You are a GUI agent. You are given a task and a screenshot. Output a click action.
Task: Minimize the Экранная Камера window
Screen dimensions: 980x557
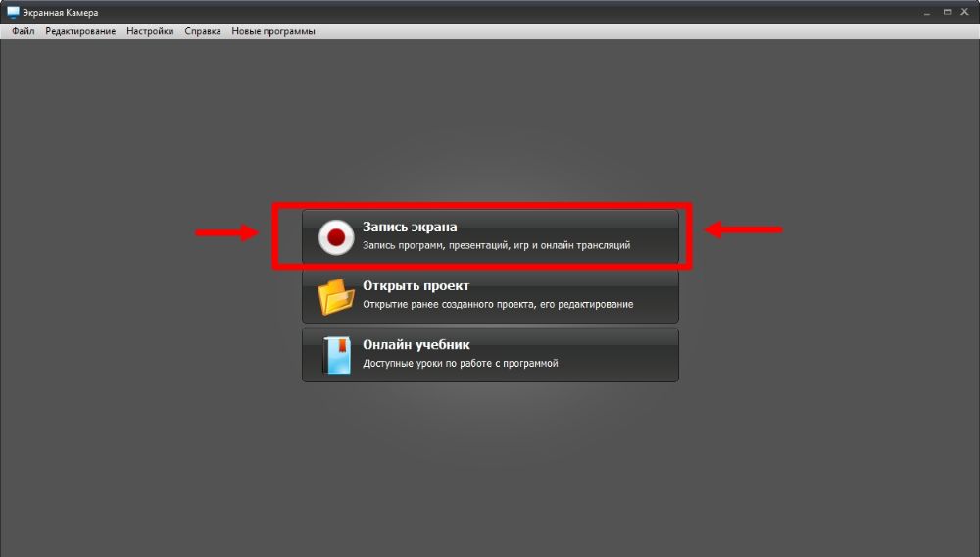click(927, 12)
